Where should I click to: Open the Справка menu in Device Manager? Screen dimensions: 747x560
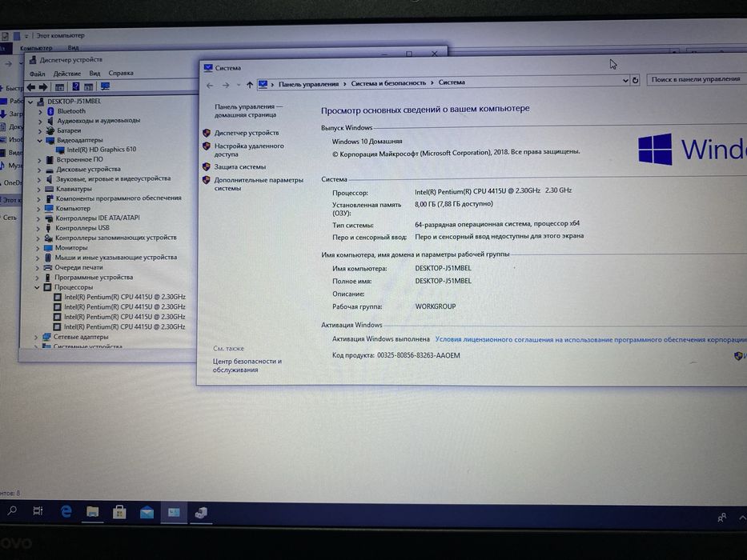tap(121, 73)
